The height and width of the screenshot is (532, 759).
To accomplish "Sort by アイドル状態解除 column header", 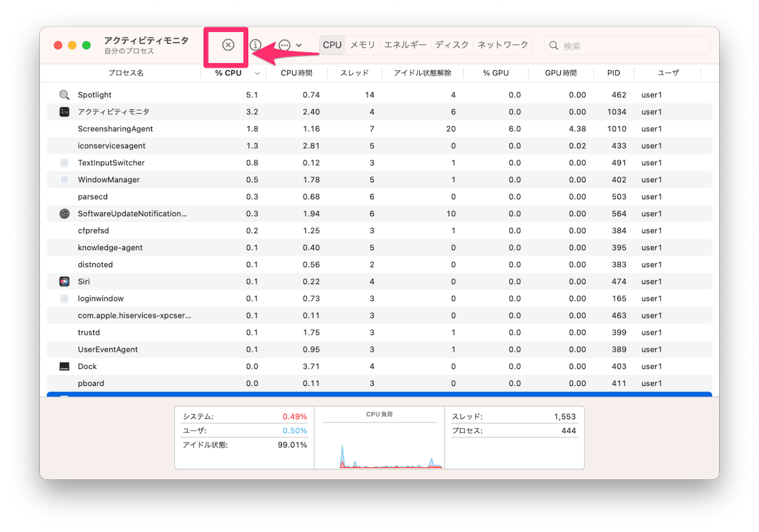I will click(x=423, y=73).
